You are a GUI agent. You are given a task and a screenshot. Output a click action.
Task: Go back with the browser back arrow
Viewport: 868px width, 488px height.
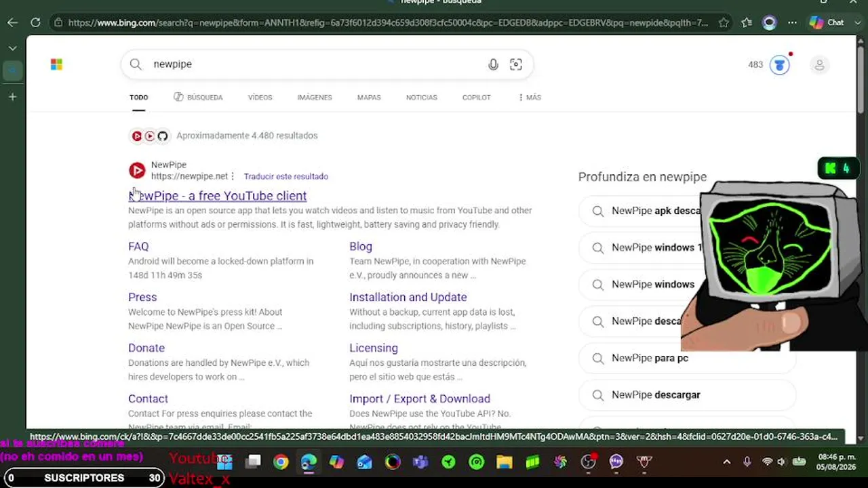tap(13, 22)
